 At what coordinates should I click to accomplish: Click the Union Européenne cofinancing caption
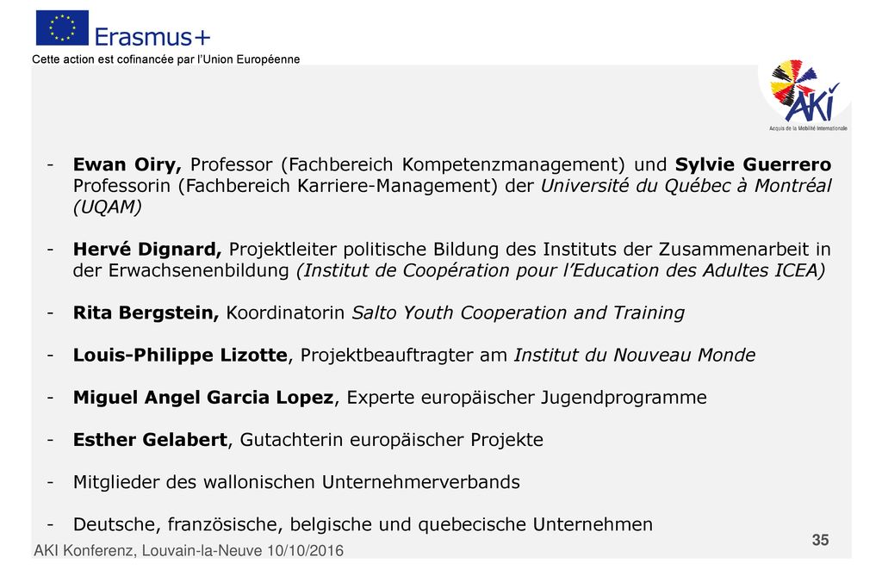pos(166,59)
